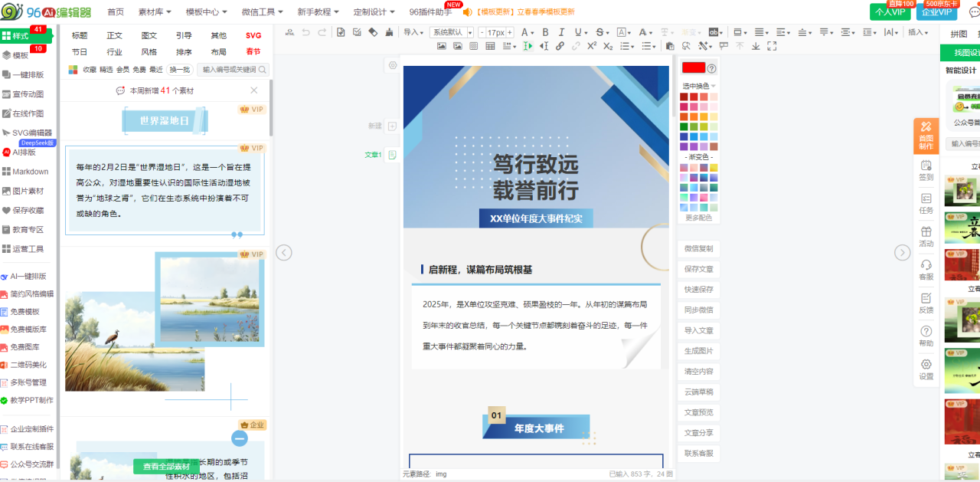Click the fullscreen icon in toolbar
Viewport: 980px width, 482px height.
pos(772,46)
